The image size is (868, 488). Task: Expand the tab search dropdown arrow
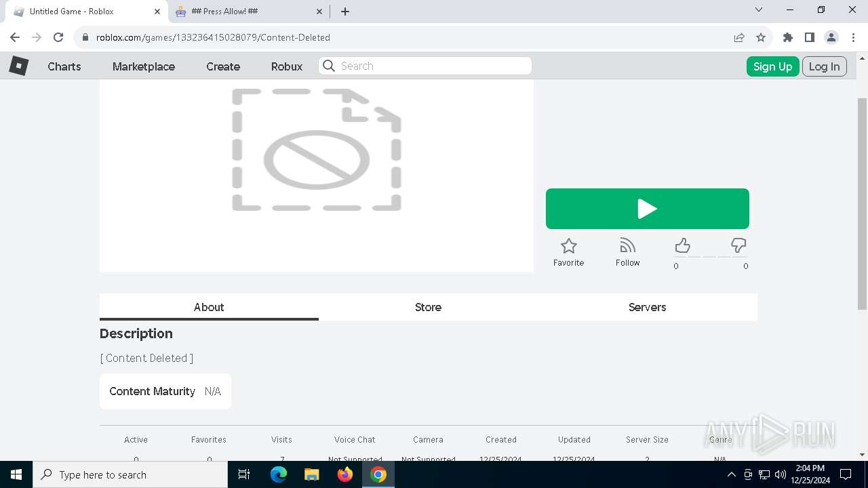pyautogui.click(x=759, y=10)
